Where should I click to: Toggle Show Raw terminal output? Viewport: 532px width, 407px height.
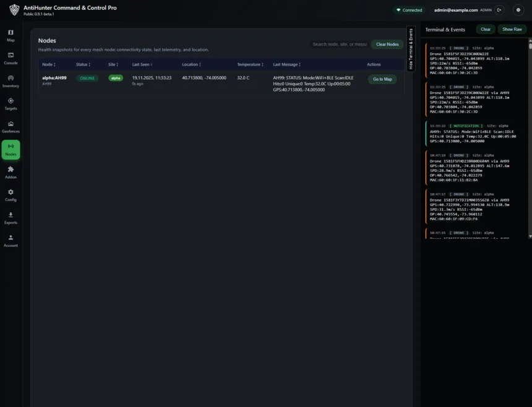point(512,30)
